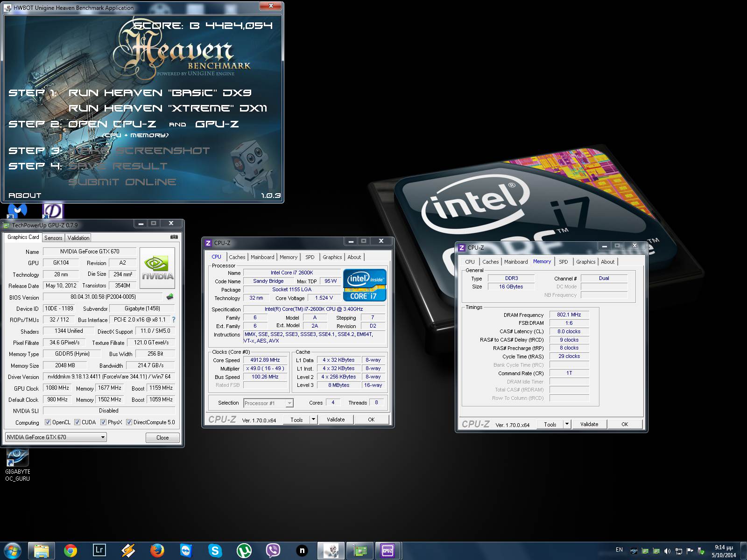Switch to the GPU-Z taskbar item
747x560 pixels.
click(x=360, y=551)
